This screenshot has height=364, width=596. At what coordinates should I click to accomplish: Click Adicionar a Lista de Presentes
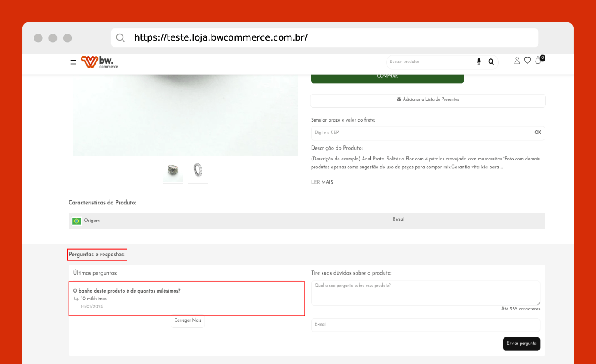pyautogui.click(x=428, y=100)
